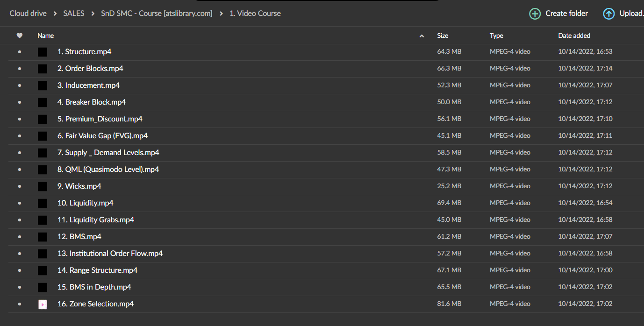Viewport: 644px width, 326px height.
Task: Toggle favorite dot for 10. Liquidity.mp4
Action: (19, 203)
